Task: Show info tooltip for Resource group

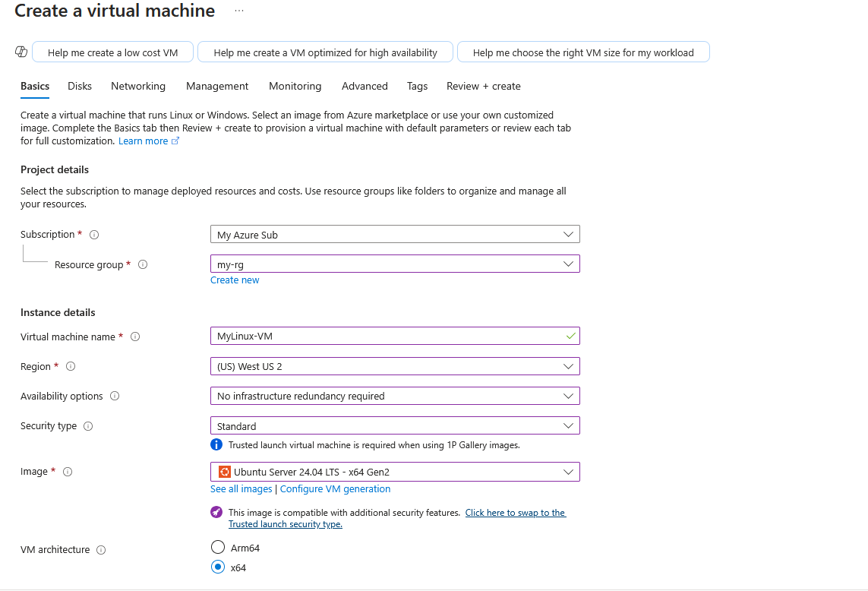Action: click(x=143, y=265)
